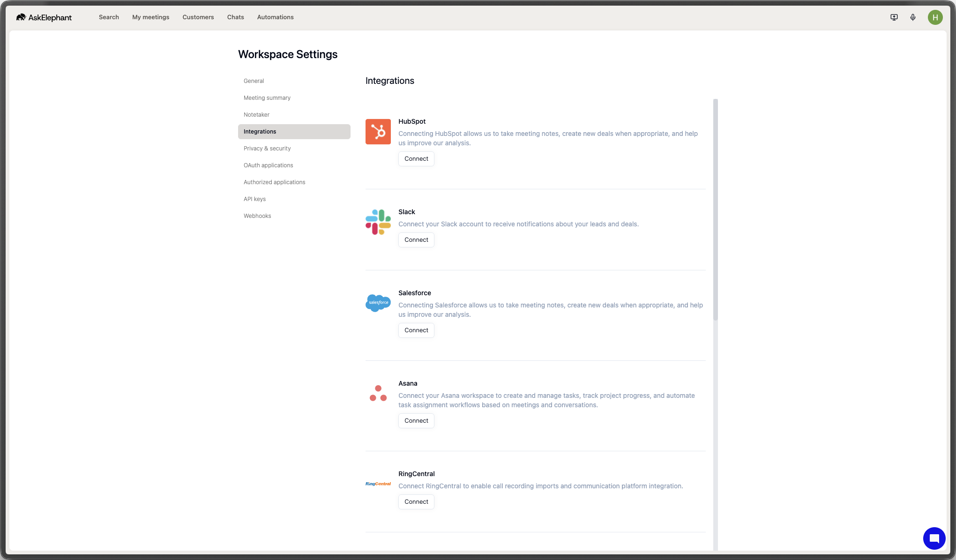
Task: Click the AskElephant logo
Action: point(44,17)
